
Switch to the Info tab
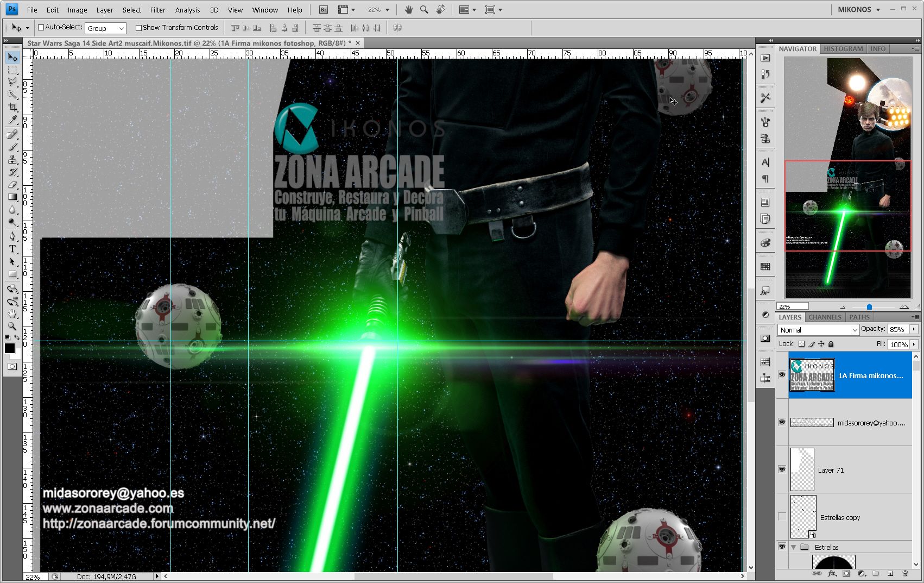pos(878,49)
